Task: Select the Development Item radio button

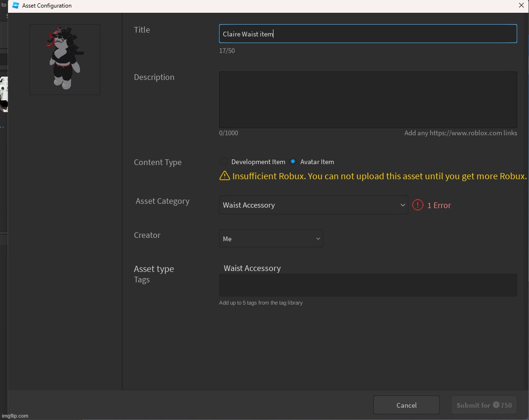Action: (x=224, y=162)
